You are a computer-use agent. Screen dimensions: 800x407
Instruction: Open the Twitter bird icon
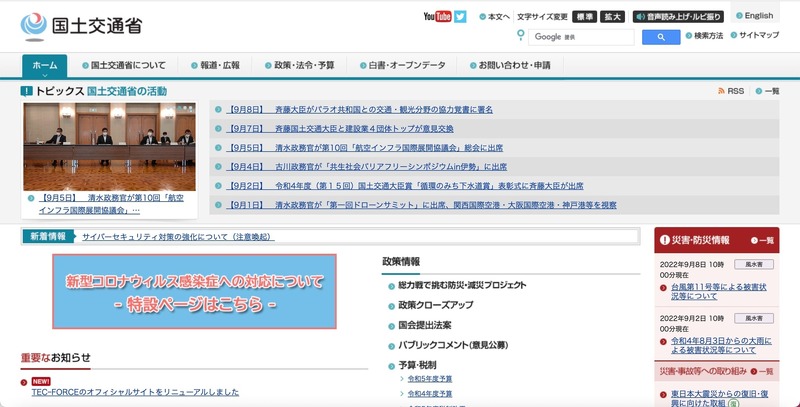pyautogui.click(x=460, y=16)
